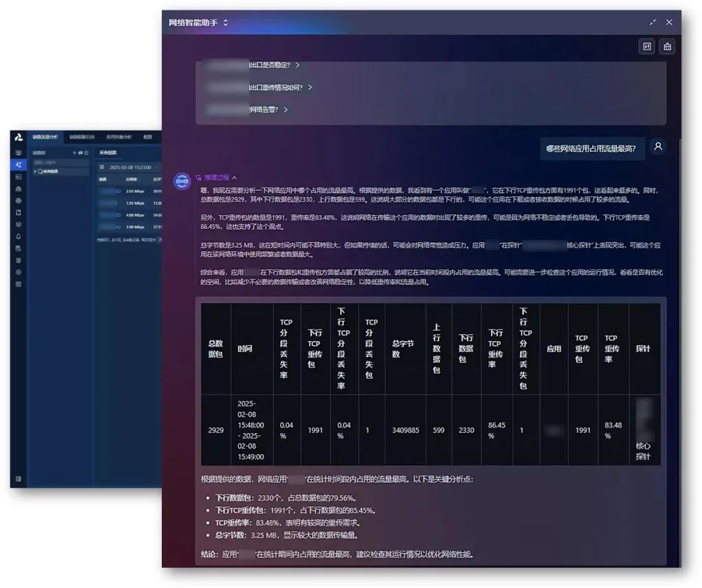
Task: Click the 83.48 % TCP retransmission rate cell
Action: coord(613,430)
